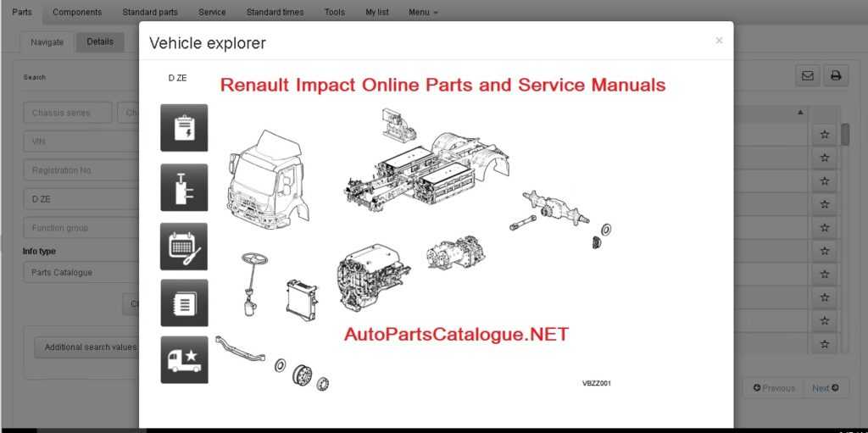Favorite the eighth result row star
The image size is (868, 433).
pos(824,297)
